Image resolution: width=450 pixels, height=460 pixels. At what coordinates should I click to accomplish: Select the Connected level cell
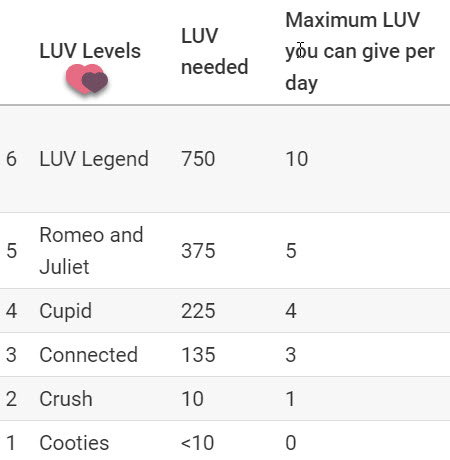pyautogui.click(x=88, y=355)
